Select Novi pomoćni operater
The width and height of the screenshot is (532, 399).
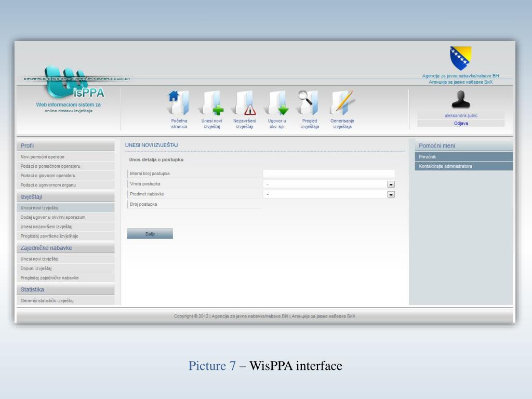(x=65, y=157)
